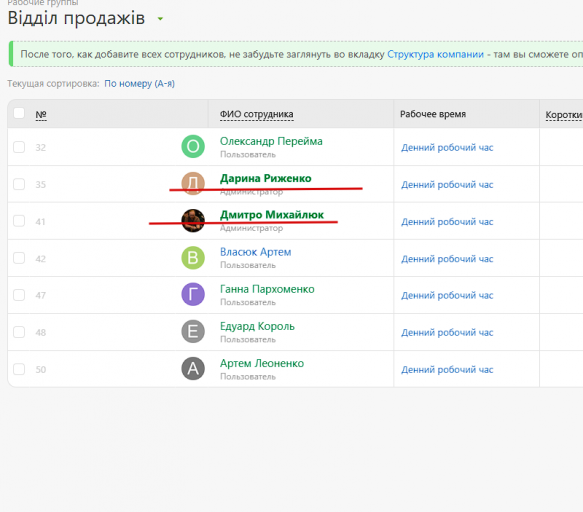The width and height of the screenshot is (583, 512).
Task: Click Пользователь under Власюк Артем
Action: point(248,265)
